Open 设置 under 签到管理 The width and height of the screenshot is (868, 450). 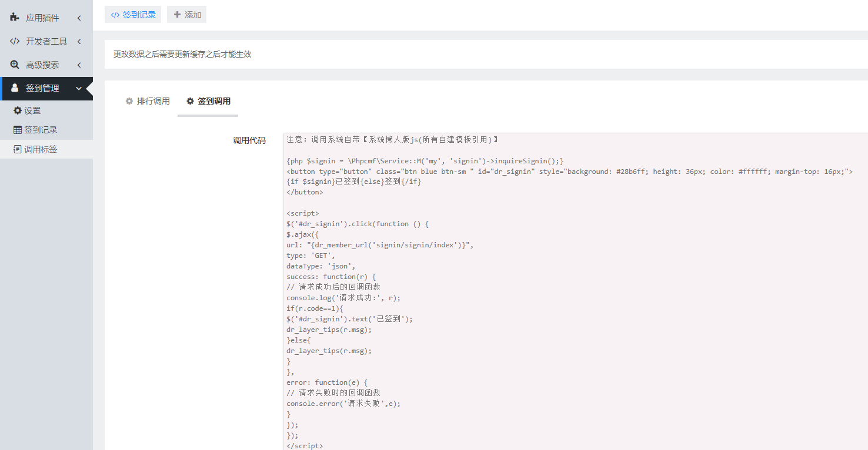pyautogui.click(x=46, y=110)
